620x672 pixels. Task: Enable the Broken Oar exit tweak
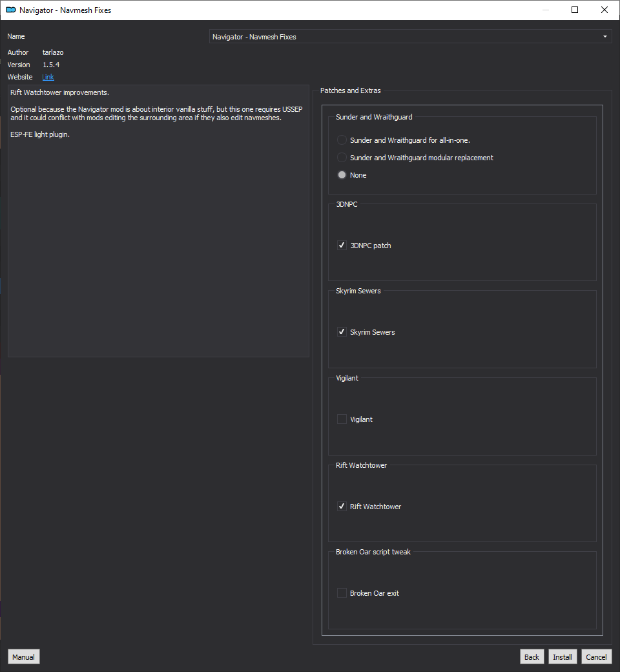point(342,593)
